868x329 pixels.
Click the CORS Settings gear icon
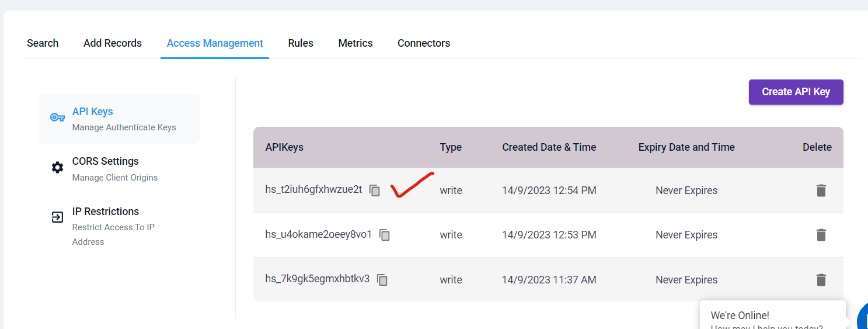[x=57, y=168]
